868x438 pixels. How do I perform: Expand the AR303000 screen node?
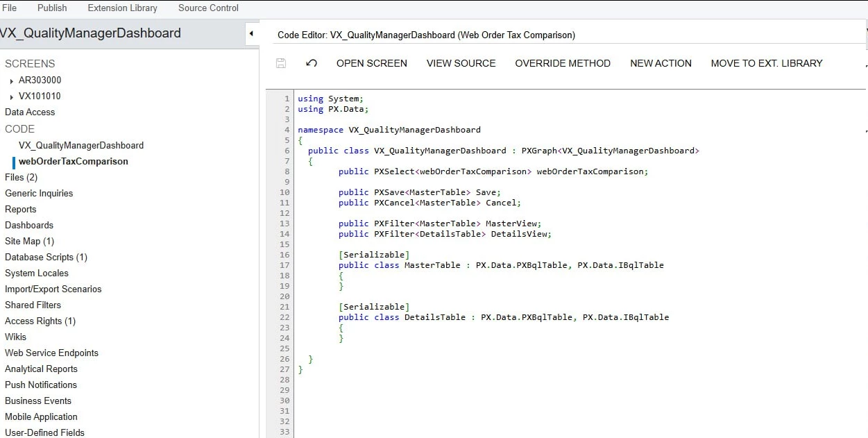(10, 80)
